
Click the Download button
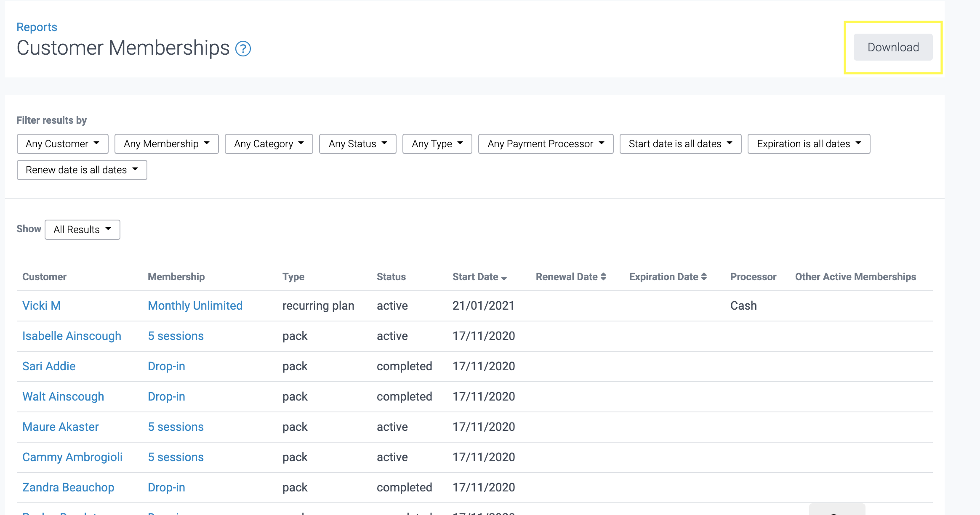tap(893, 47)
